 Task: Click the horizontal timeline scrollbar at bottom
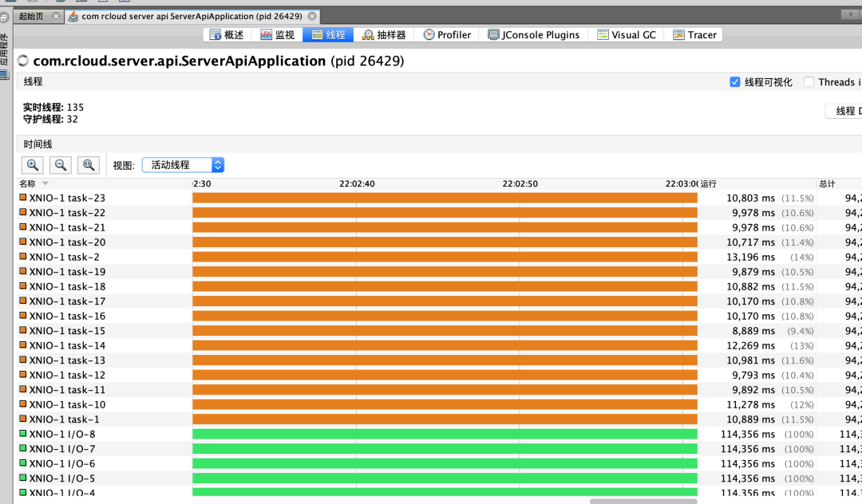coord(643,501)
